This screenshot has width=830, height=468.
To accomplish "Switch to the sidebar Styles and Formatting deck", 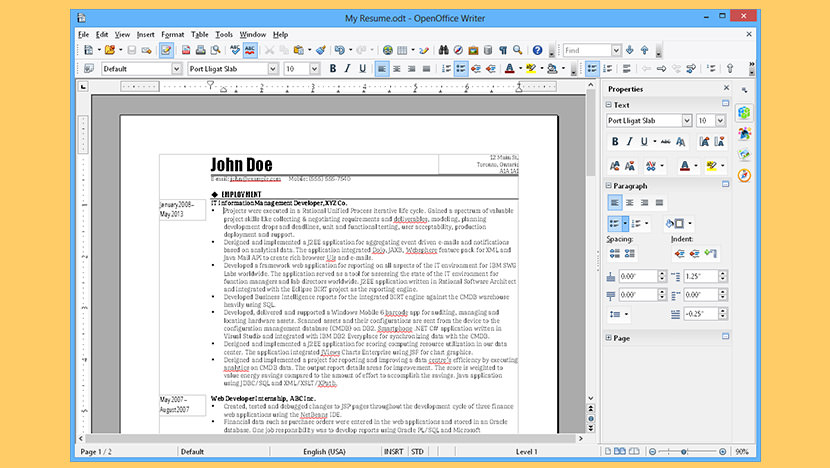I will (744, 133).
